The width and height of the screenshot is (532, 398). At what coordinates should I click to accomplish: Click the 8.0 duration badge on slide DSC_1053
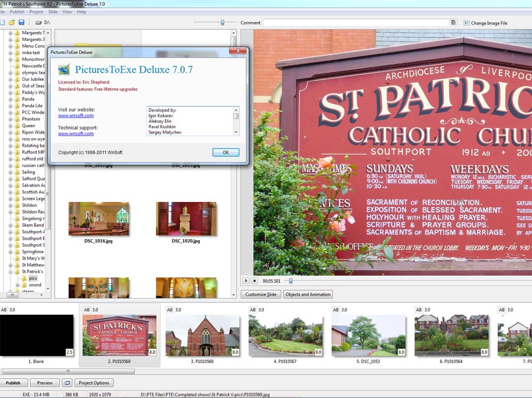[401, 352]
